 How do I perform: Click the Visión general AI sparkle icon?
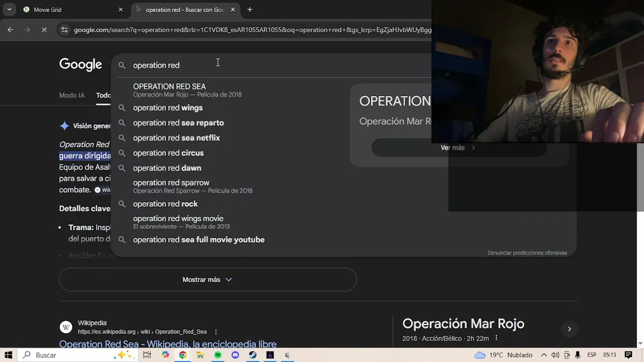pos(64,126)
